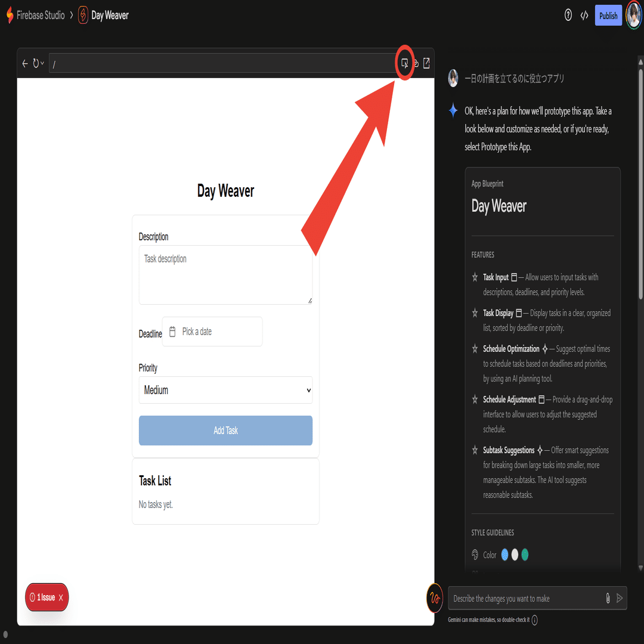Activate the select element tool
644x644 pixels.
[404, 63]
